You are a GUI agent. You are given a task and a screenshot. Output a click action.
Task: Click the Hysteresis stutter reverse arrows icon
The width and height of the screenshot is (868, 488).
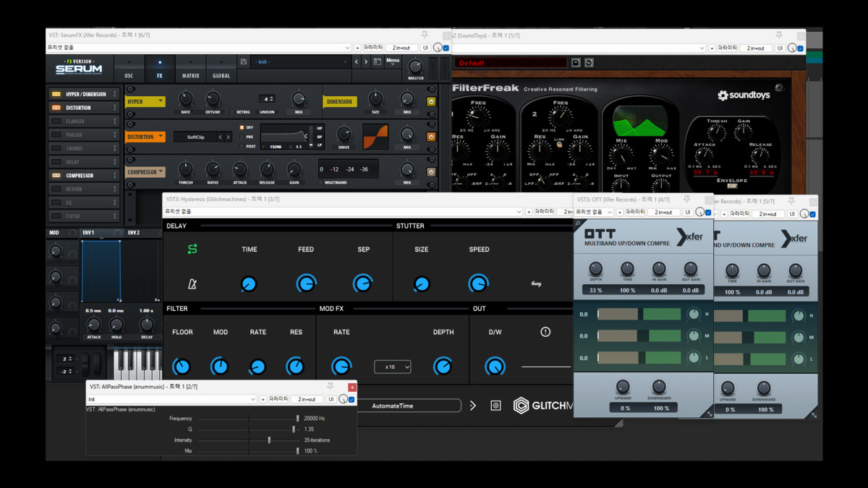536,284
